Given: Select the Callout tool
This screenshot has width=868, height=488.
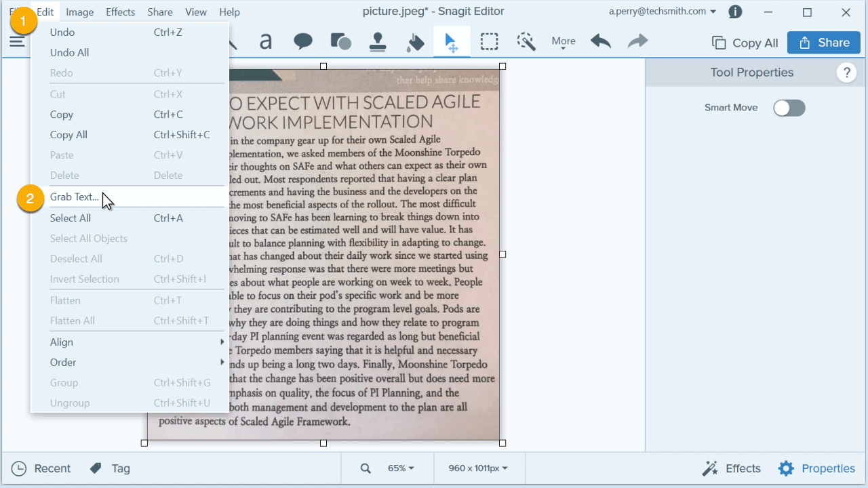Looking at the screenshot, I should pos(303,41).
